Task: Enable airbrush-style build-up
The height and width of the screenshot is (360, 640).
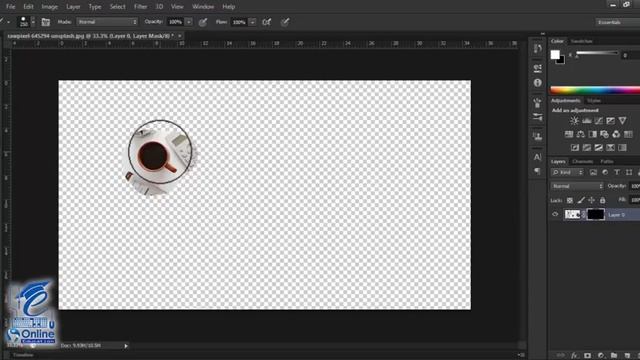Action: point(267,22)
